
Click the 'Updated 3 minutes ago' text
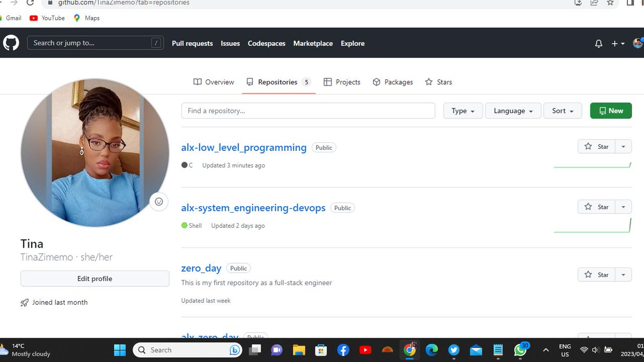(233, 165)
